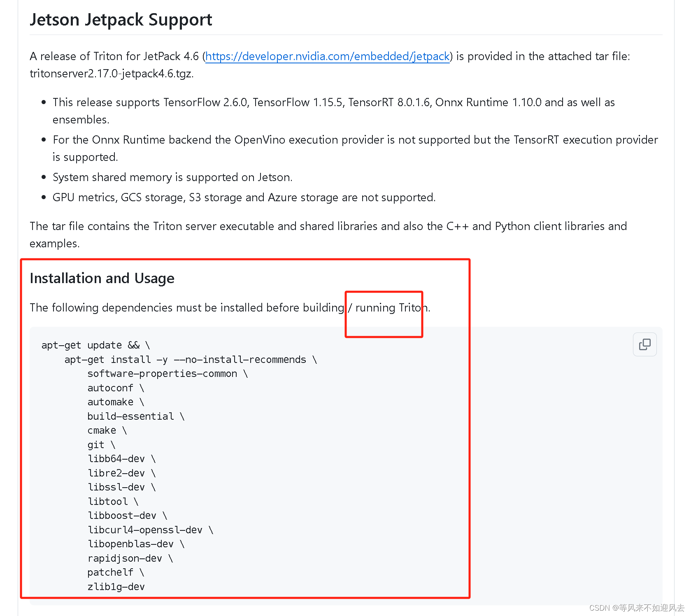This screenshot has height=616, width=691.
Task: Click the 'libssl-dev' package line
Action: 121,487
